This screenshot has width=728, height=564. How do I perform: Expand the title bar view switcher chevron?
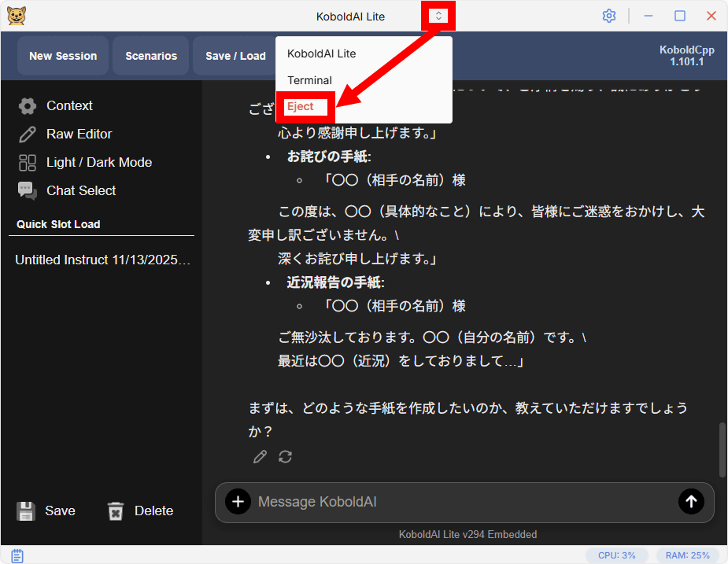[439, 16]
